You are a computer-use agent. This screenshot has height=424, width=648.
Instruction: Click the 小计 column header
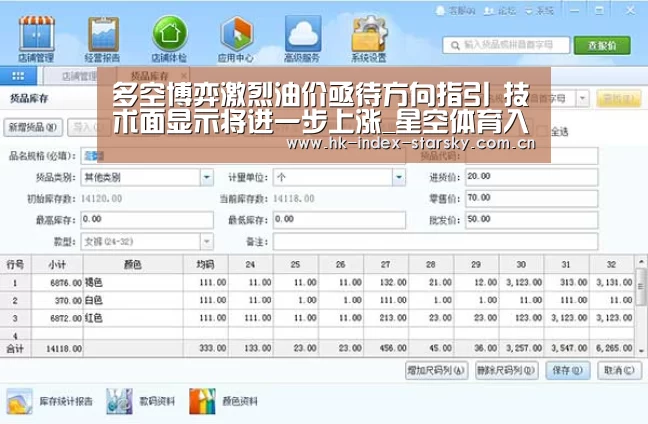57,264
